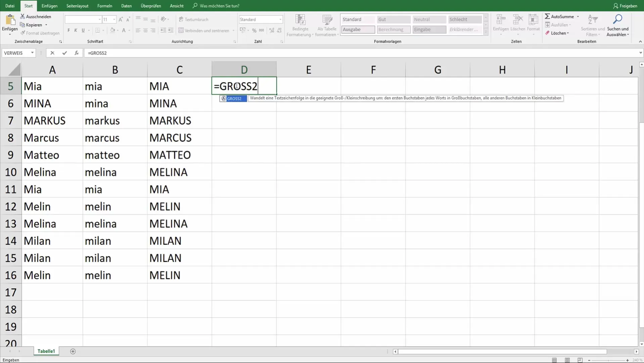The width and height of the screenshot is (644, 363).
Task: Click the add decimal place icon
Action: click(272, 30)
